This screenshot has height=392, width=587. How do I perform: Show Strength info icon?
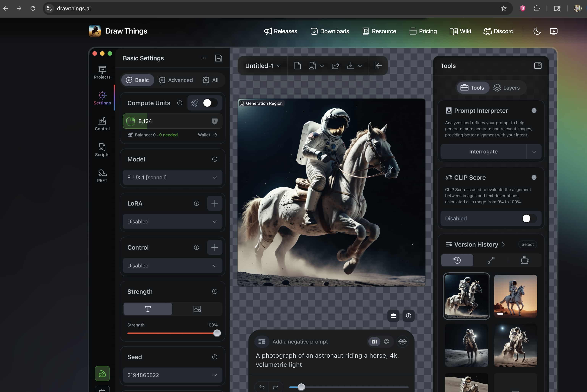[215, 292]
